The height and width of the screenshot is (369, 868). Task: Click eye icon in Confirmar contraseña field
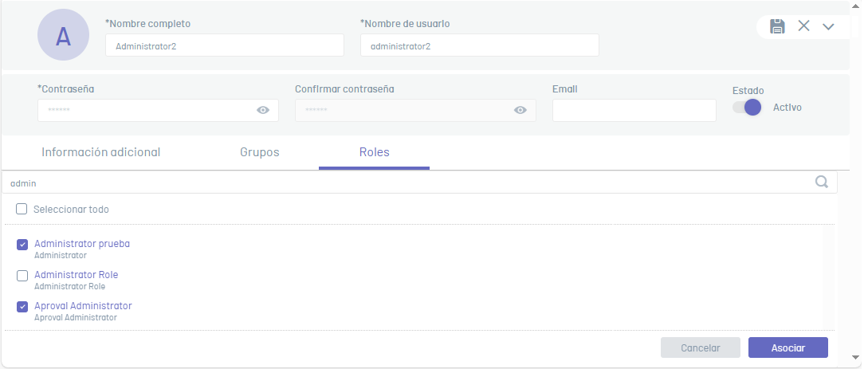(x=520, y=110)
